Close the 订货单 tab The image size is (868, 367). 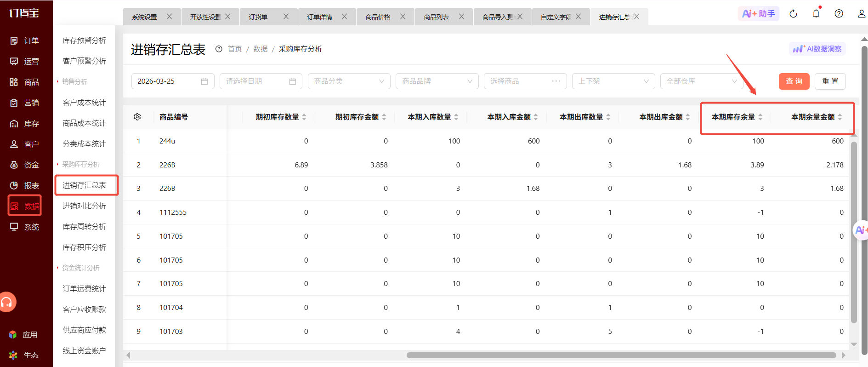pyautogui.click(x=286, y=17)
